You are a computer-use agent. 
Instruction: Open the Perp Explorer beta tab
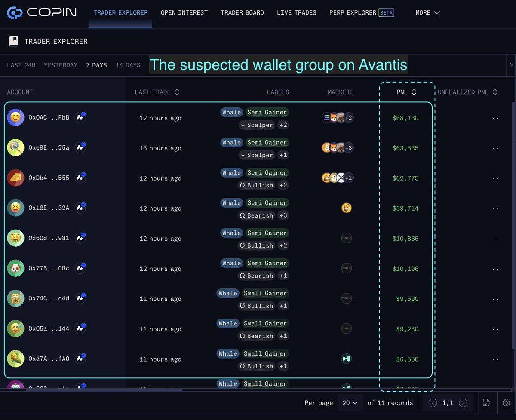(362, 13)
